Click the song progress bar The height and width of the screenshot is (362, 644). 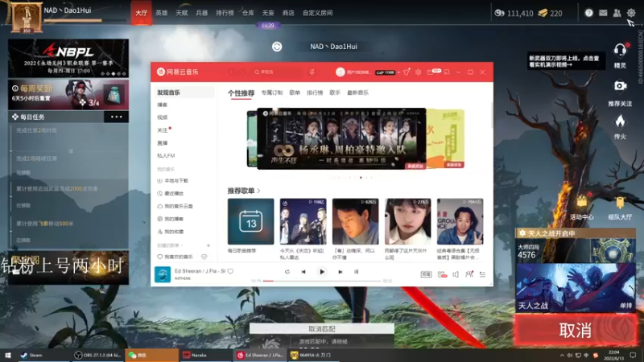point(321,281)
